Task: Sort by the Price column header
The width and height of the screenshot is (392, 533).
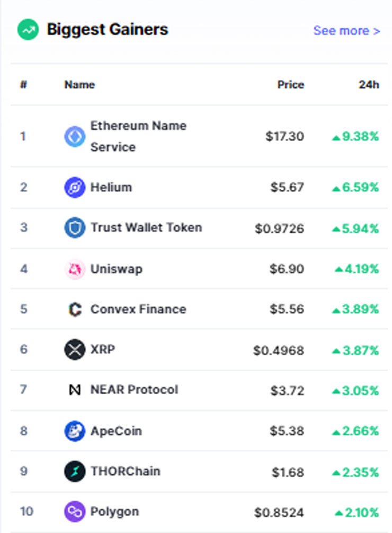Action: pyautogui.click(x=290, y=85)
